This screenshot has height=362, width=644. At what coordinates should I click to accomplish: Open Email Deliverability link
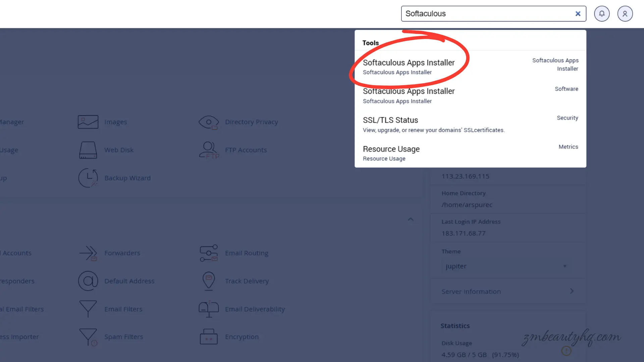(x=255, y=309)
